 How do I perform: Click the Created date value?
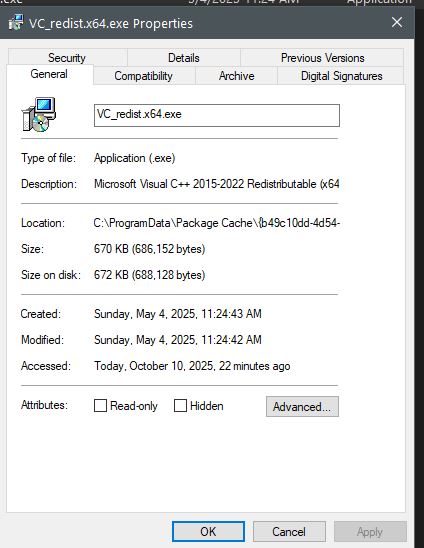(178, 314)
